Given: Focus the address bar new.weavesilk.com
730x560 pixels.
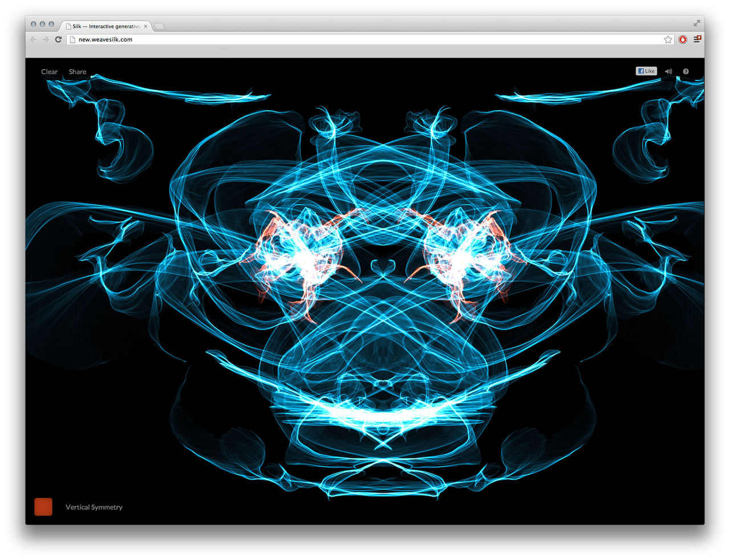Looking at the screenshot, I should tap(370, 39).
